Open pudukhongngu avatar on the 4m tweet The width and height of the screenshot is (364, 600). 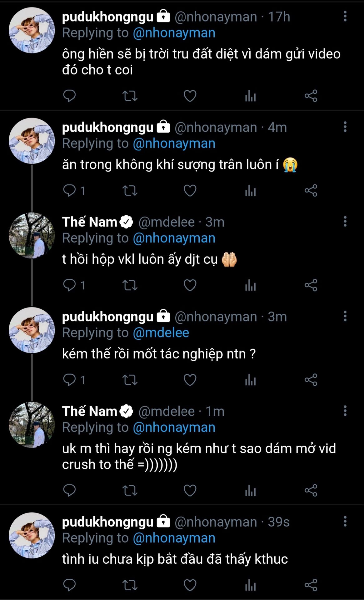point(32,141)
